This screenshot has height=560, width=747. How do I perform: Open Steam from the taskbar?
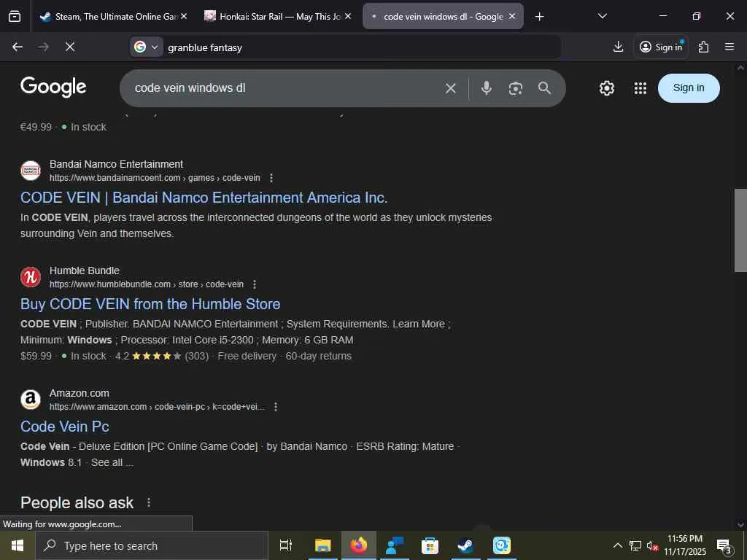pyautogui.click(x=465, y=545)
